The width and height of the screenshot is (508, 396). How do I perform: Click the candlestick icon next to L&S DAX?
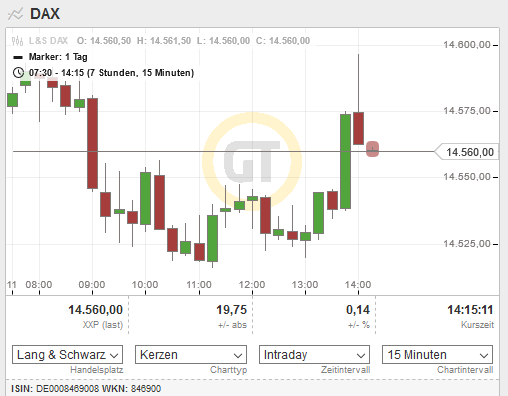(17, 41)
